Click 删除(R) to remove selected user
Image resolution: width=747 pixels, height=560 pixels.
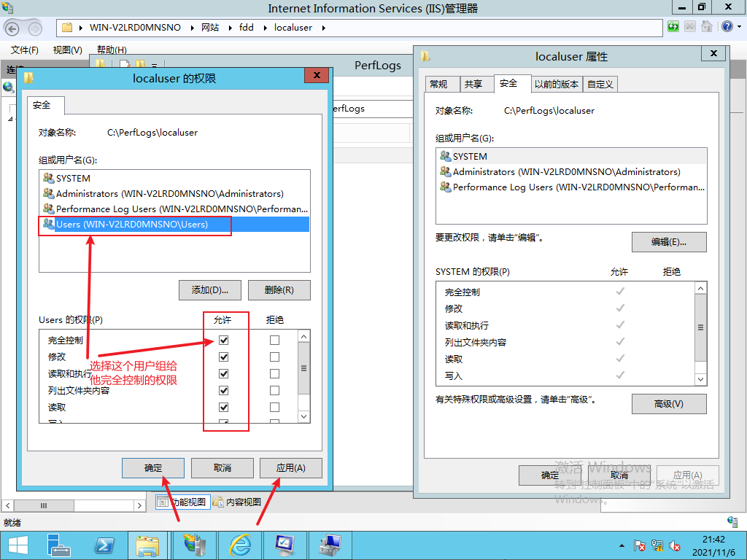pos(279,290)
